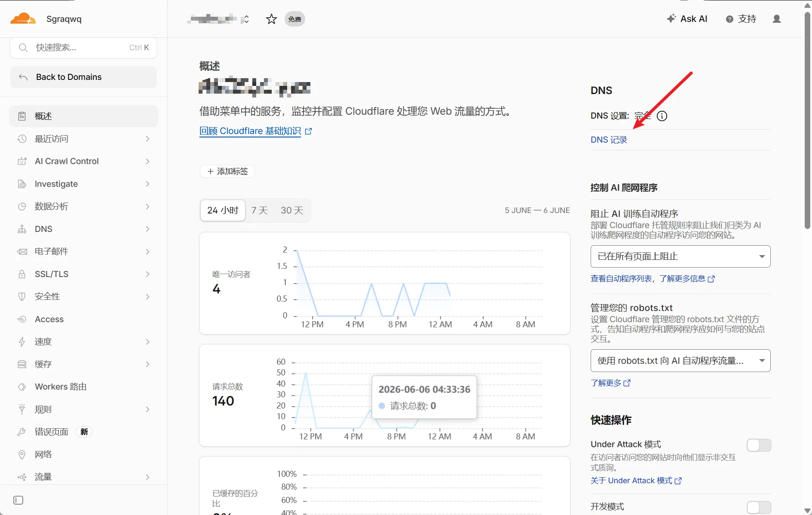The width and height of the screenshot is (812, 515).
Task: Click the 缓存 storage icon
Action: tap(22, 364)
